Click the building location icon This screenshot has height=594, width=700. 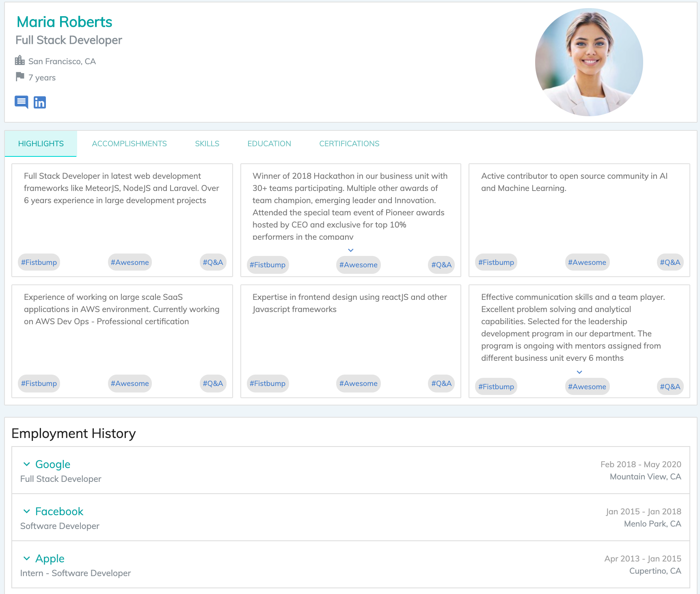click(x=19, y=61)
